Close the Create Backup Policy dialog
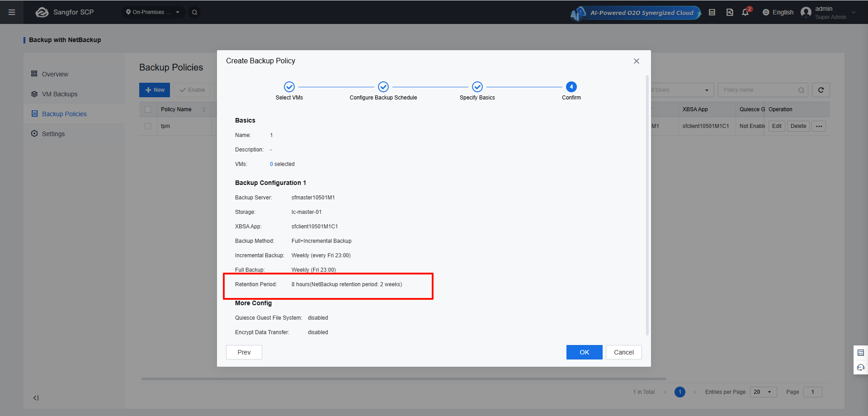868x416 pixels. 637,61
